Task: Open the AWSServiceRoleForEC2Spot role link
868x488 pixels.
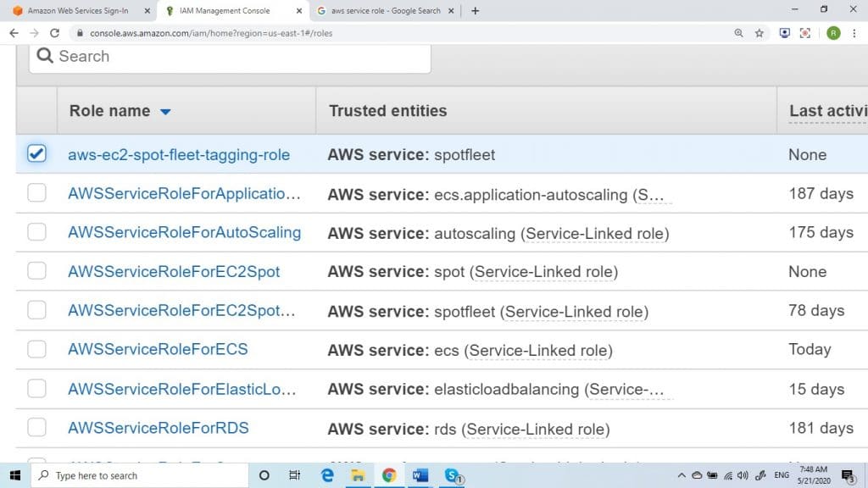Action: pyautogui.click(x=174, y=272)
